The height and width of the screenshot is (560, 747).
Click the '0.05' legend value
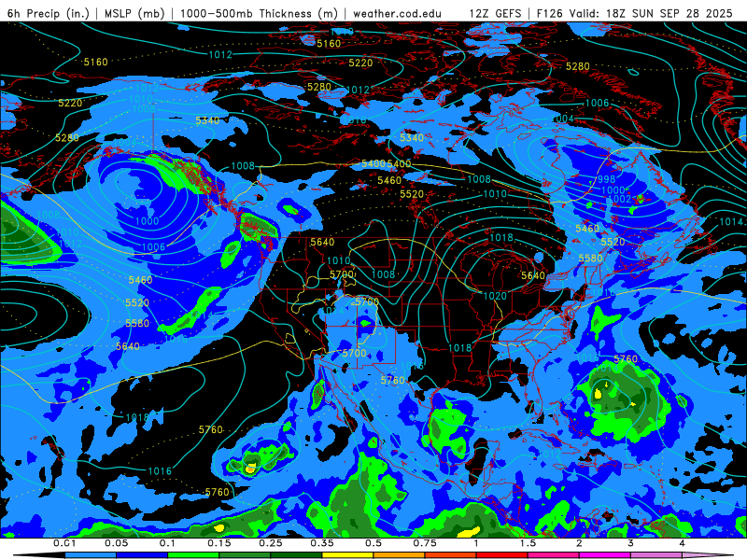point(116,543)
